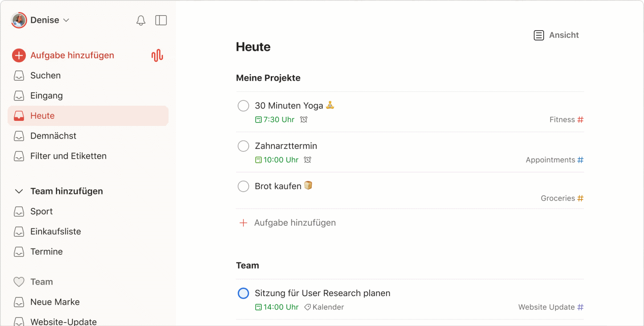Click the Fitness project hash icon
The image size is (644, 326).
[x=580, y=120]
